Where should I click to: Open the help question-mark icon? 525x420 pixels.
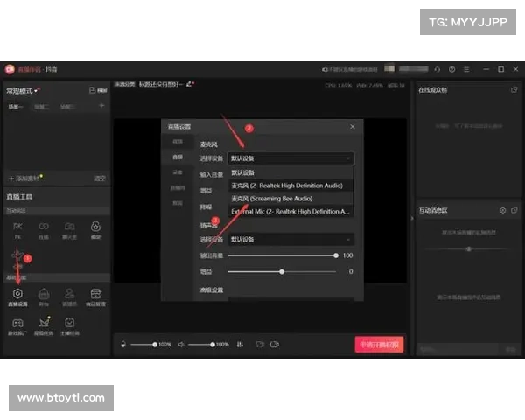coord(452,69)
